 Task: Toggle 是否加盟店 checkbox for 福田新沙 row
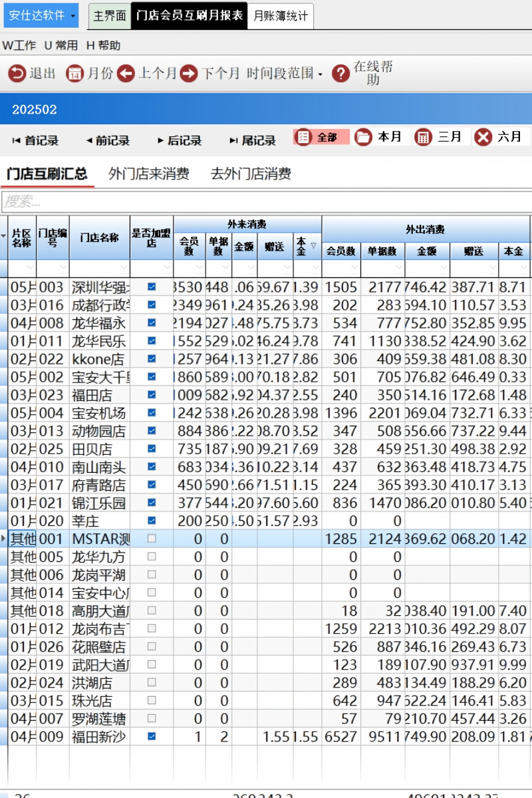click(152, 735)
